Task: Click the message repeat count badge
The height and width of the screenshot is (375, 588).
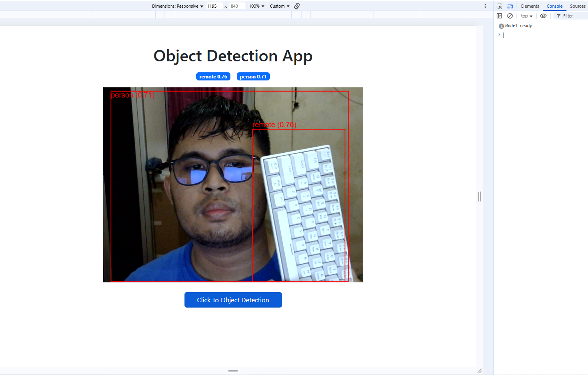Action: [501, 26]
